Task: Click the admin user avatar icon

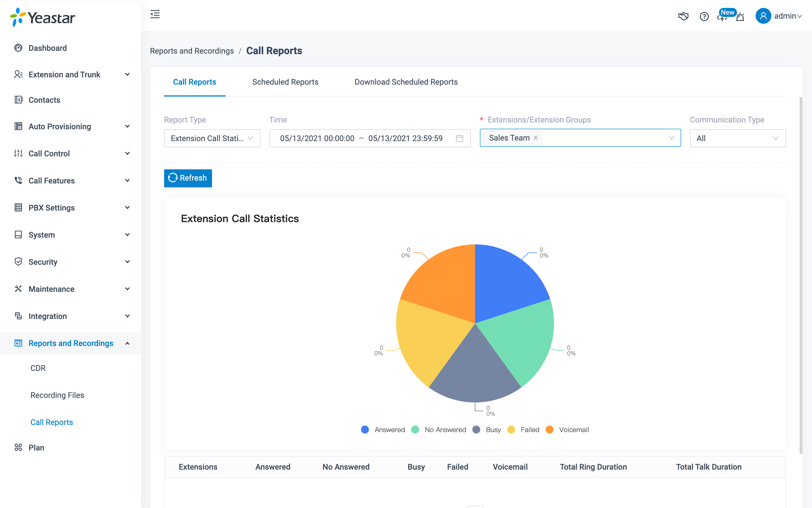Action: (x=763, y=16)
